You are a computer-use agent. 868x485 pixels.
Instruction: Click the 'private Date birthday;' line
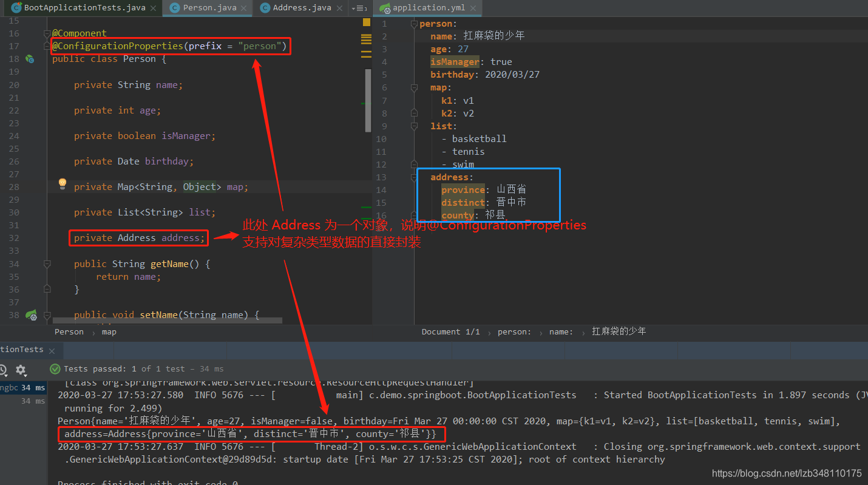click(x=134, y=161)
